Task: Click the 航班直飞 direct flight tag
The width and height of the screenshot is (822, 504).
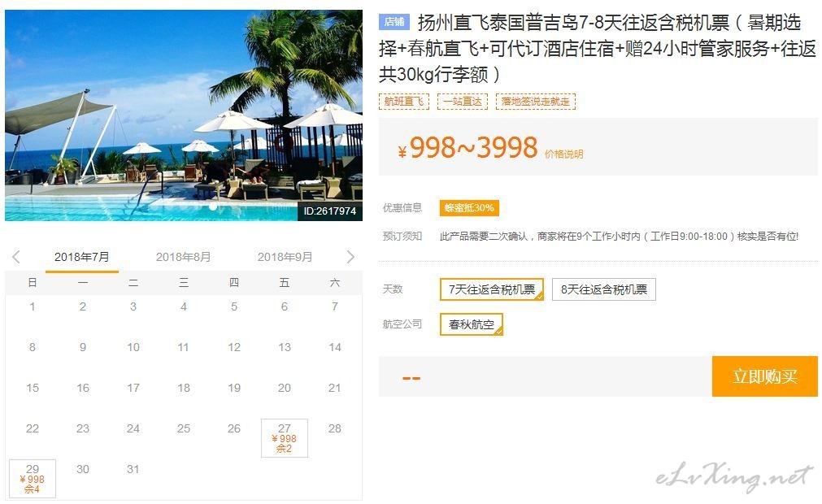Action: (x=403, y=102)
